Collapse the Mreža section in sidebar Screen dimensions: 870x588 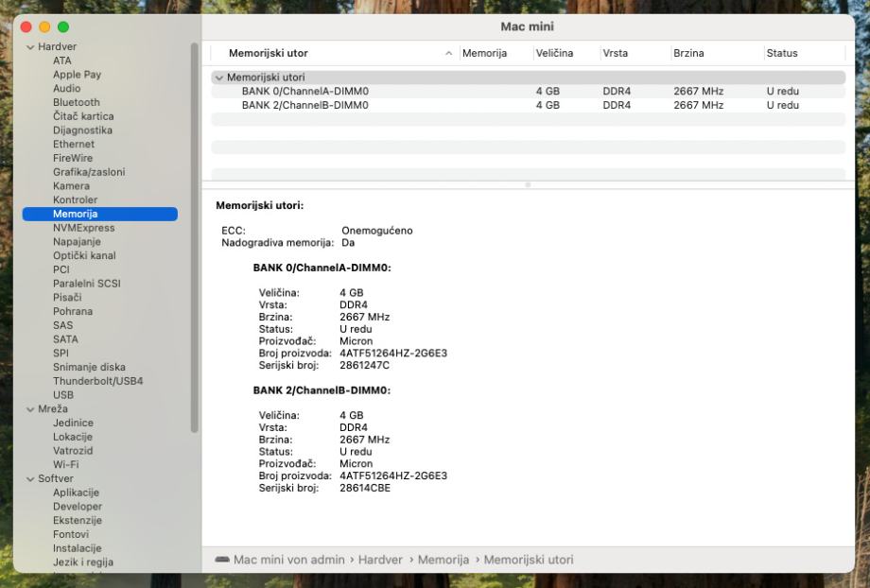click(x=30, y=409)
